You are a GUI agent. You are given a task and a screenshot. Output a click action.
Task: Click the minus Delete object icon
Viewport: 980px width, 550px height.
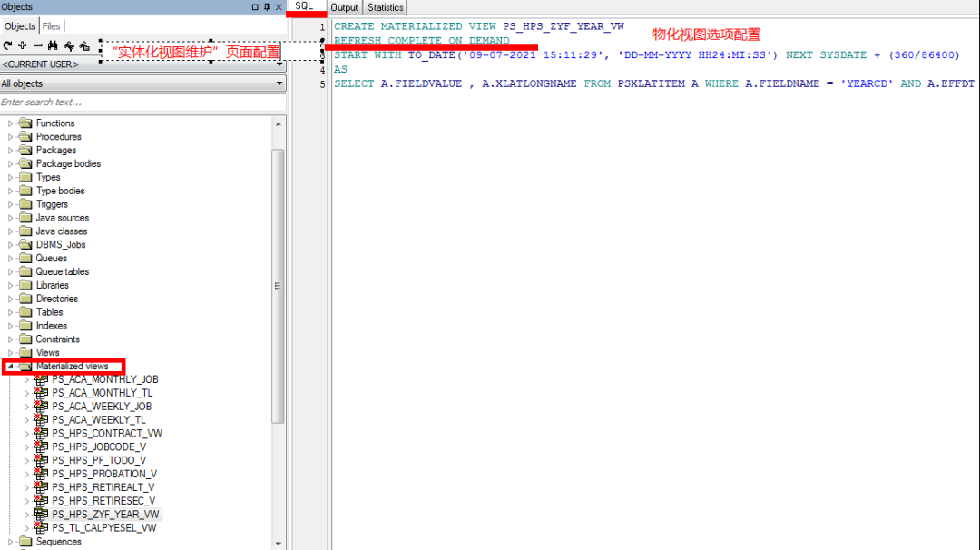pyautogui.click(x=37, y=45)
